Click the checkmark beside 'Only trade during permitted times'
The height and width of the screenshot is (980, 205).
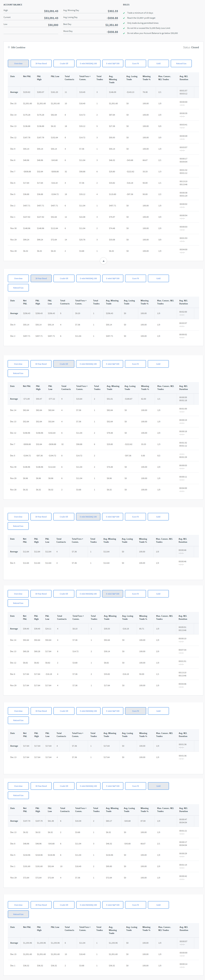click(x=124, y=23)
